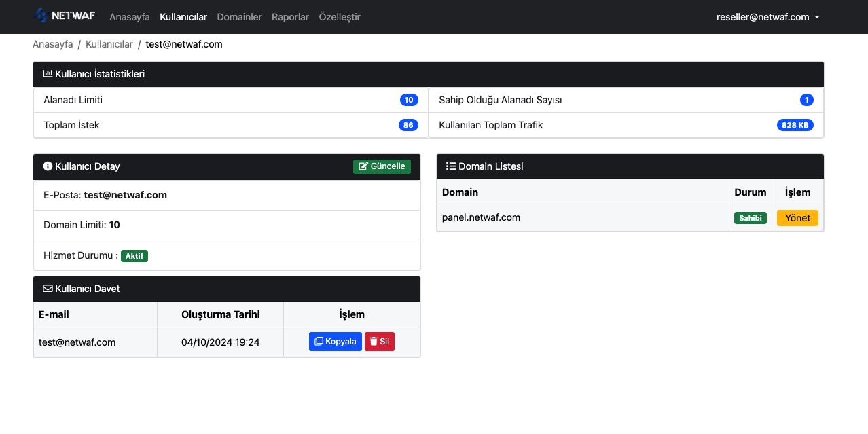868x434 pixels.
Task: Click the Güncelle button
Action: click(x=382, y=166)
